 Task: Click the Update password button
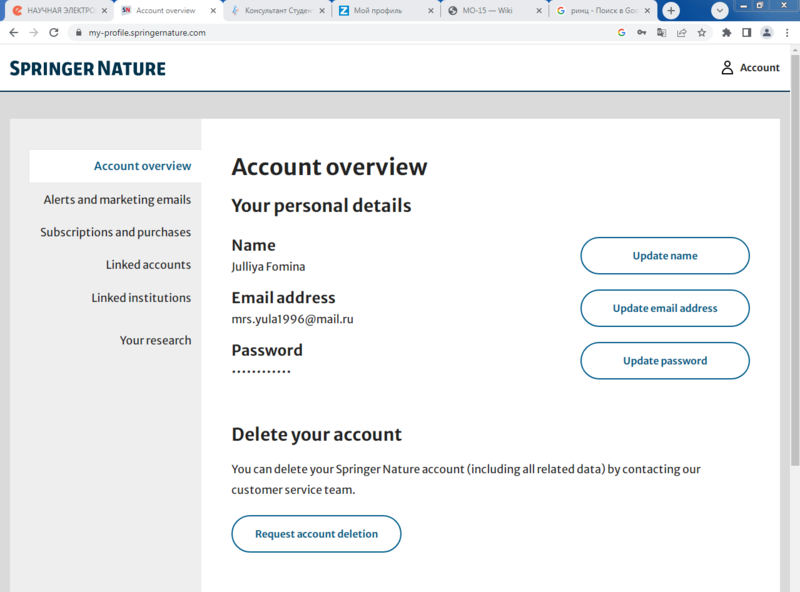tap(665, 361)
